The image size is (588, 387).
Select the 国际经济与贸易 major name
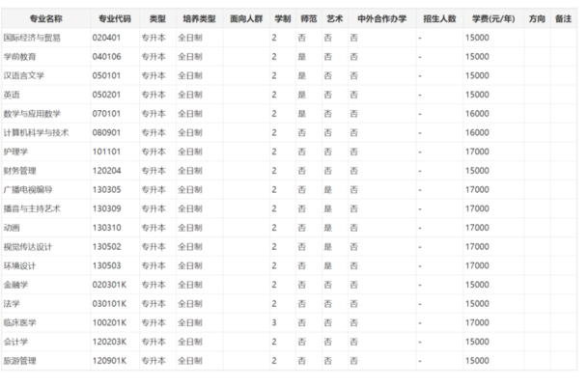tap(32, 38)
